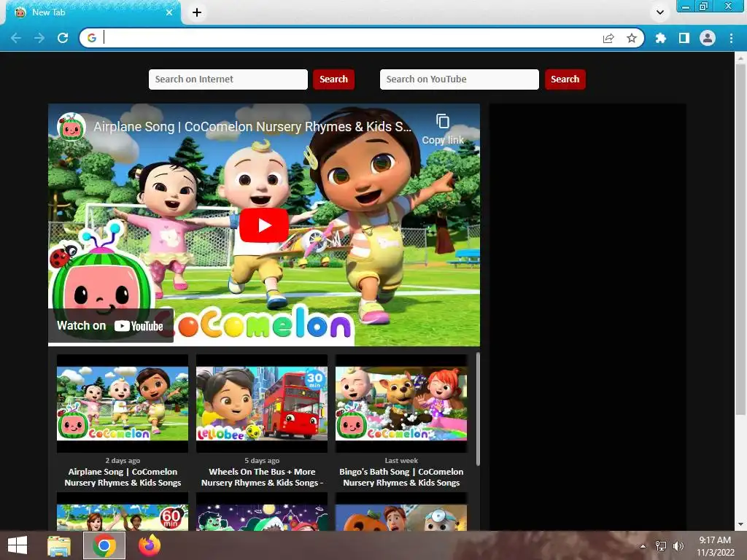Select the New Tab browser tab

(x=93, y=12)
